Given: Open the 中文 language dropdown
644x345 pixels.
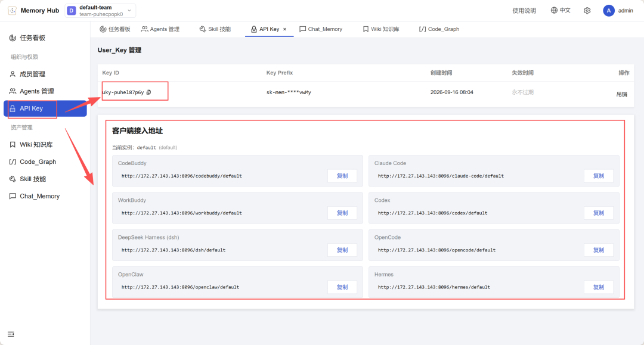Looking at the screenshot, I should [x=561, y=10].
